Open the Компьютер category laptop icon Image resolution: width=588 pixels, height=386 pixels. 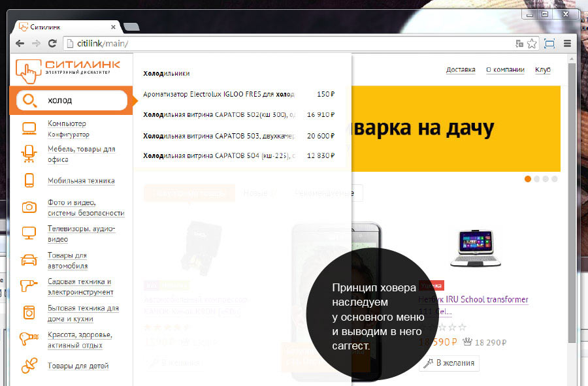pos(29,128)
